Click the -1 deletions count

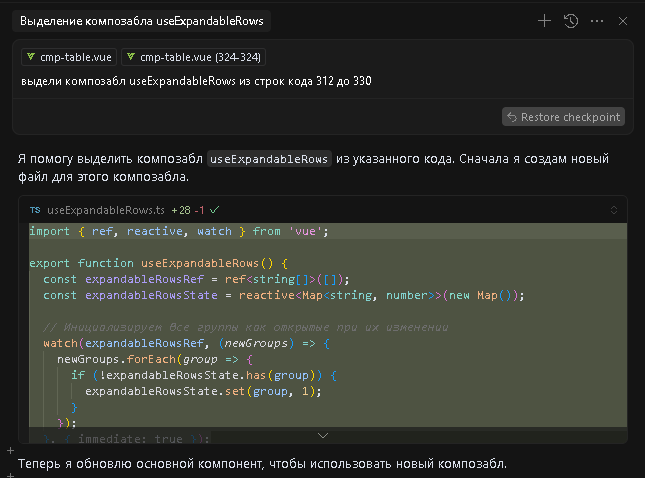(x=200, y=210)
